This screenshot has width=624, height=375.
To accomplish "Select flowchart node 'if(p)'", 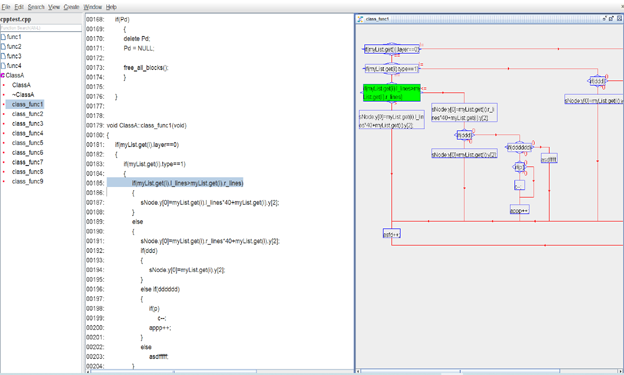I will point(519,167).
